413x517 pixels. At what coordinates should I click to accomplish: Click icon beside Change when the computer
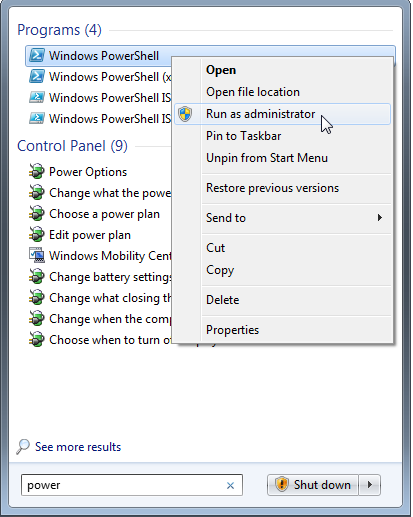coord(36,319)
